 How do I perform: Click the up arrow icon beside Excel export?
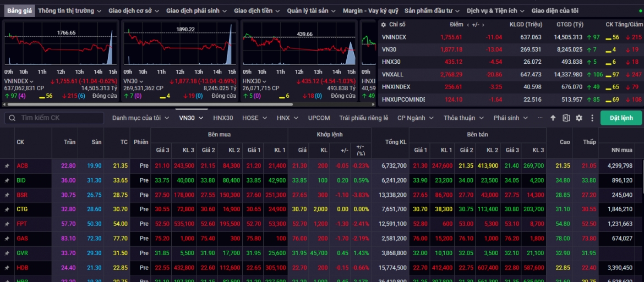tap(553, 118)
